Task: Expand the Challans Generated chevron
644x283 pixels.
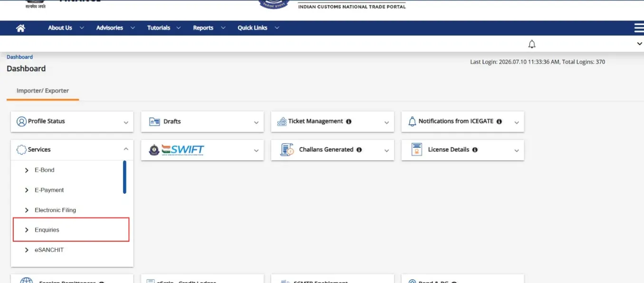Action: [x=386, y=151]
